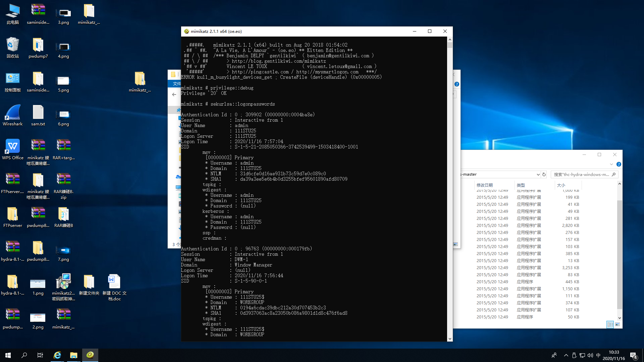Sort by the 修改日期 column header
Viewport: 644px width, 362px height.
[x=485, y=185]
